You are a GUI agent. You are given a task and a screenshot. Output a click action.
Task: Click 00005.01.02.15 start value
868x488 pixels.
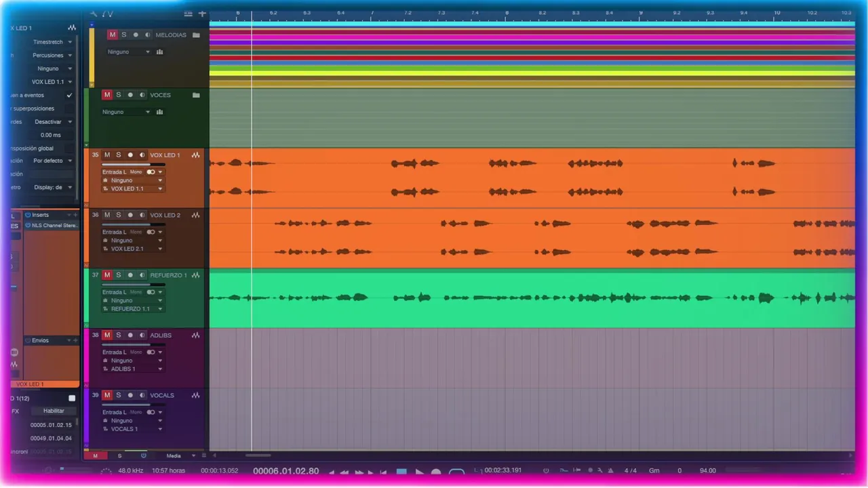click(51, 425)
